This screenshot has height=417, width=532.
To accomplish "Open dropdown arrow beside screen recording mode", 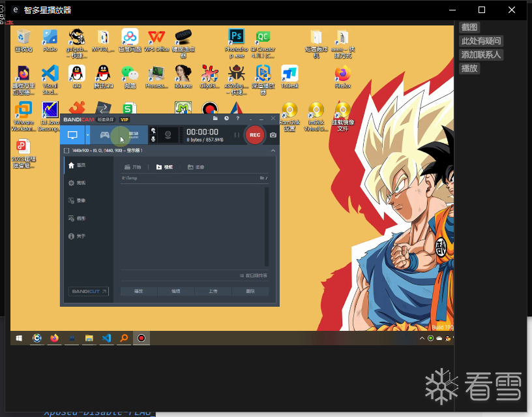I will 87,135.
